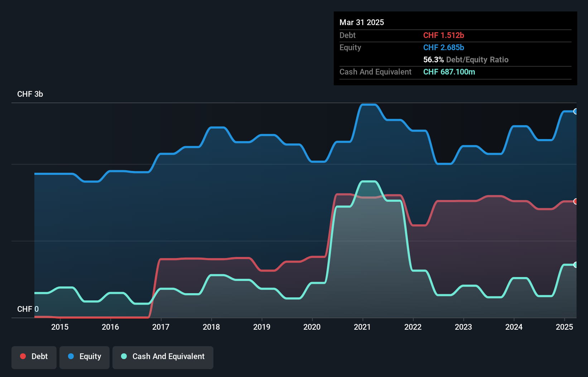588x377 pixels.
Task: Click the CHF 687.100m cash value
Action: point(449,72)
